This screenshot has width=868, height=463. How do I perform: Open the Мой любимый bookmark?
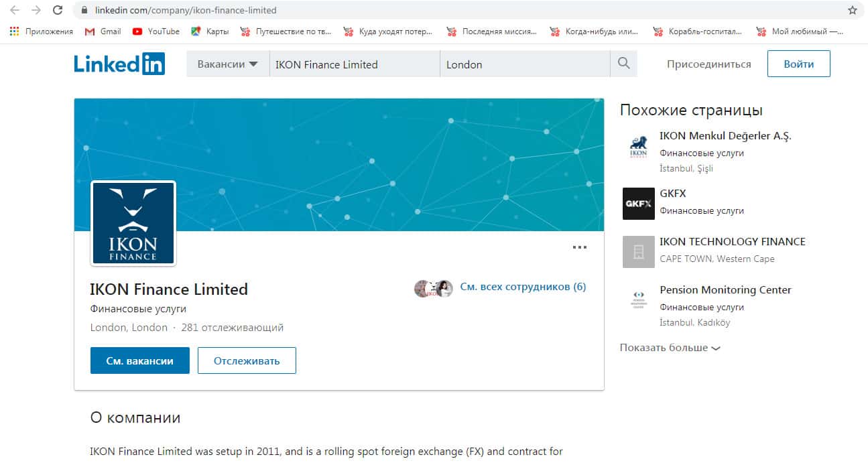tap(800, 31)
